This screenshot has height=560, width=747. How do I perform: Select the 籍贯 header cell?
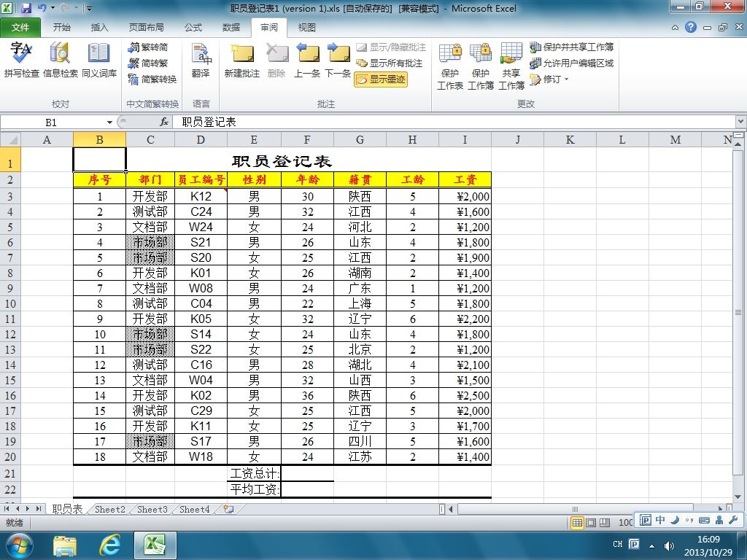coord(360,179)
